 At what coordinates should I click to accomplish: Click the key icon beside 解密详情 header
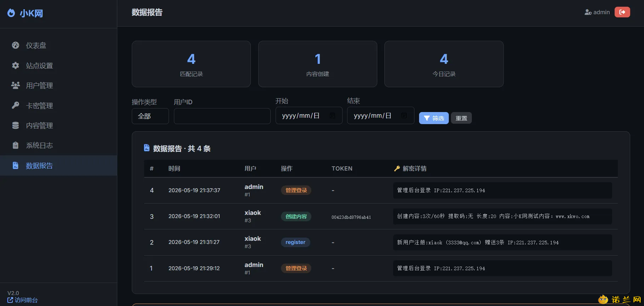pos(397,168)
